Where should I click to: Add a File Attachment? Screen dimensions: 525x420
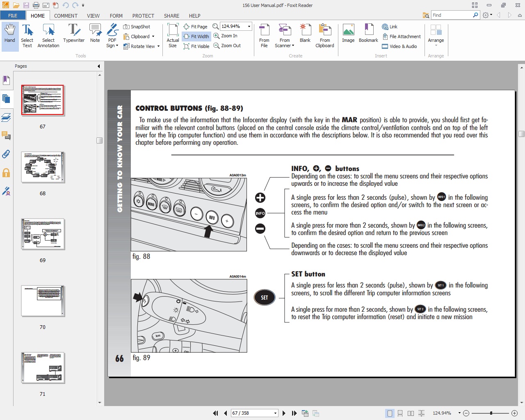coord(402,37)
